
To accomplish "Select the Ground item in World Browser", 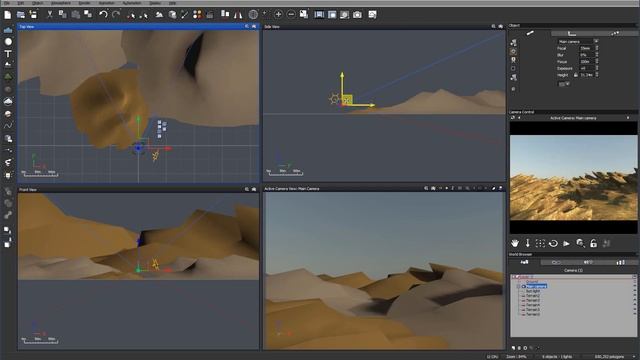I will pyautogui.click(x=532, y=282).
